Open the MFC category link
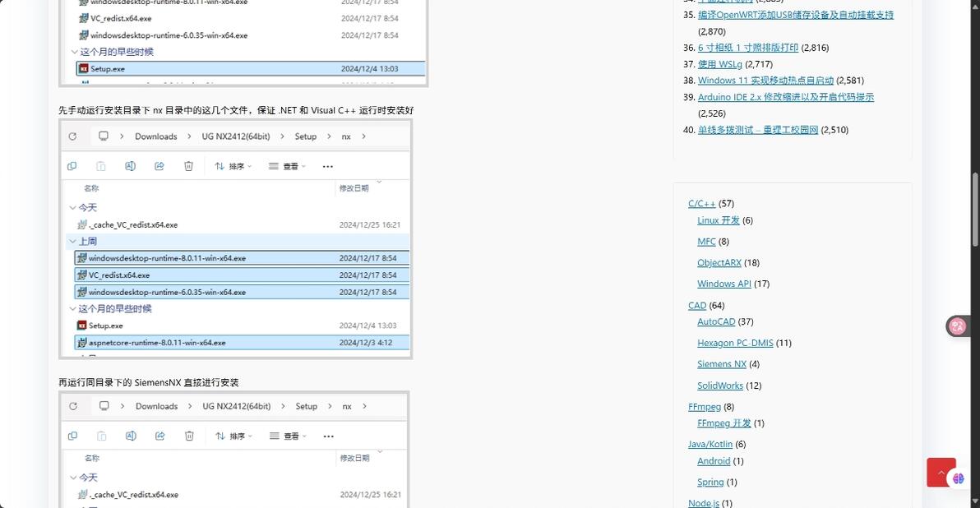 [x=706, y=242]
